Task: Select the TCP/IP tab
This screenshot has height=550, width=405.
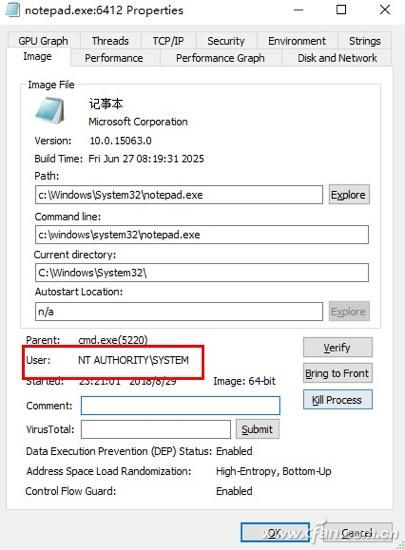Action: 168,41
